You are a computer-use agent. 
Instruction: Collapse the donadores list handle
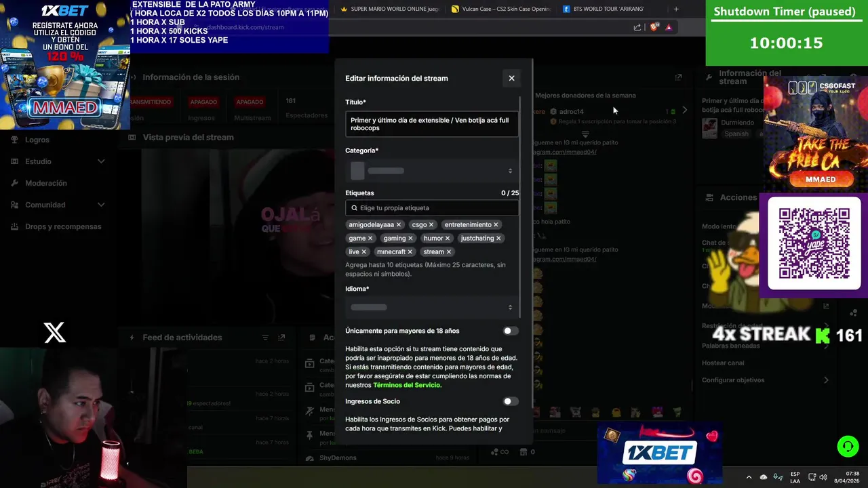(x=585, y=134)
